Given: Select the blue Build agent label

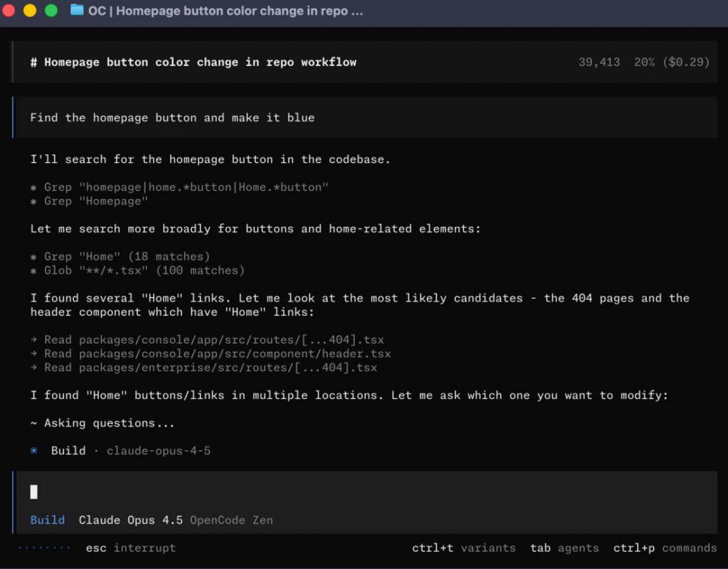Looking at the screenshot, I should pos(48,520).
